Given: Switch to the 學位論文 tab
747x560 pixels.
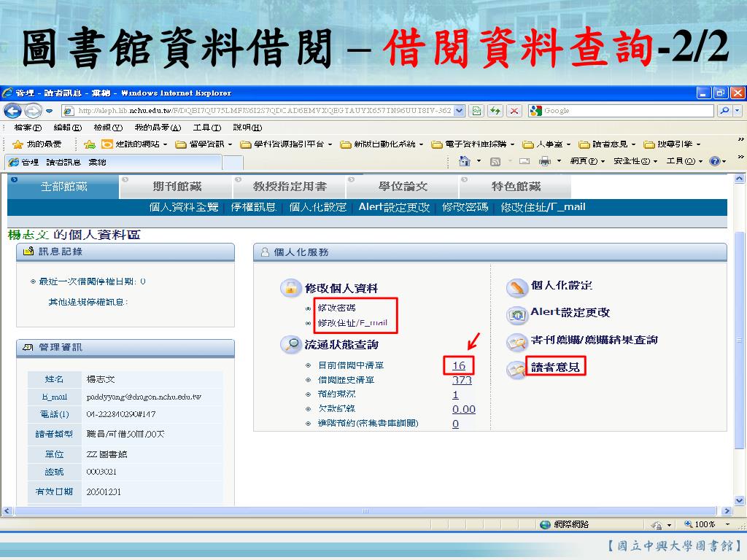Looking at the screenshot, I should [x=403, y=187].
